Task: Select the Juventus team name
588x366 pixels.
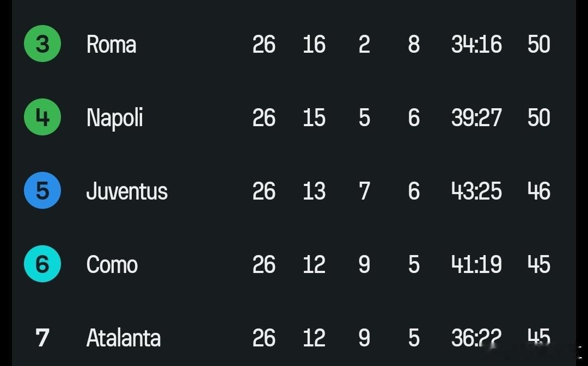Action: pos(127,191)
